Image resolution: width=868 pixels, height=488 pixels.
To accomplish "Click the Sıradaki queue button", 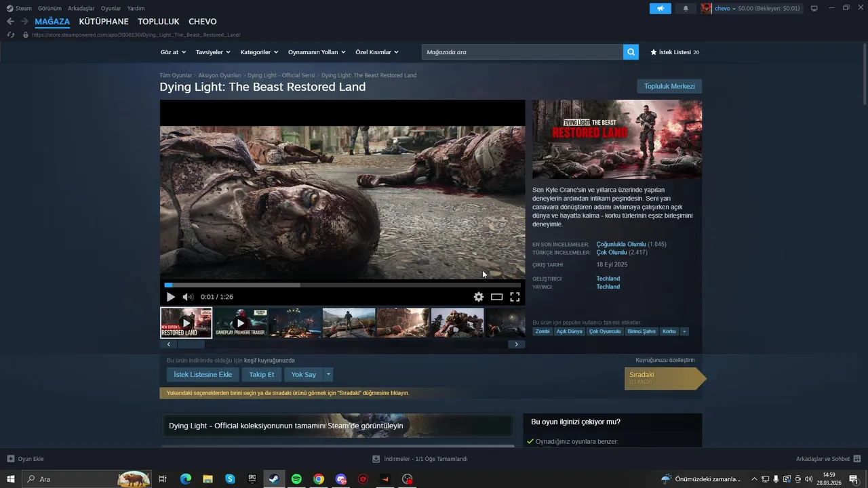I will point(665,378).
